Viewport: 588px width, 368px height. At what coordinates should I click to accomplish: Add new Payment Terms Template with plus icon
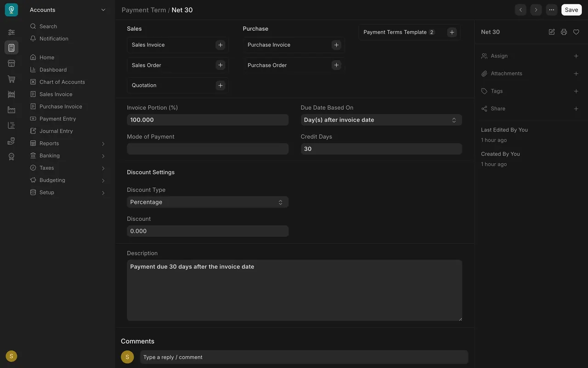coord(452,32)
